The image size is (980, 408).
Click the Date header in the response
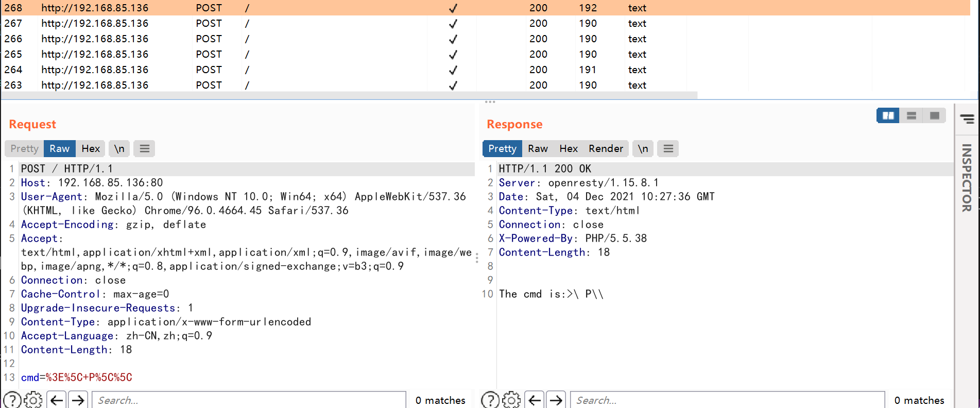607,196
